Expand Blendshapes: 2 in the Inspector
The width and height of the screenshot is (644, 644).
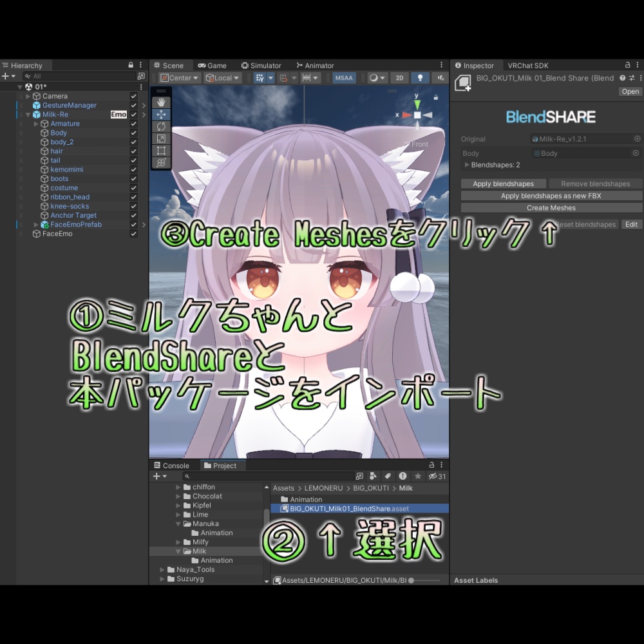[x=467, y=165]
